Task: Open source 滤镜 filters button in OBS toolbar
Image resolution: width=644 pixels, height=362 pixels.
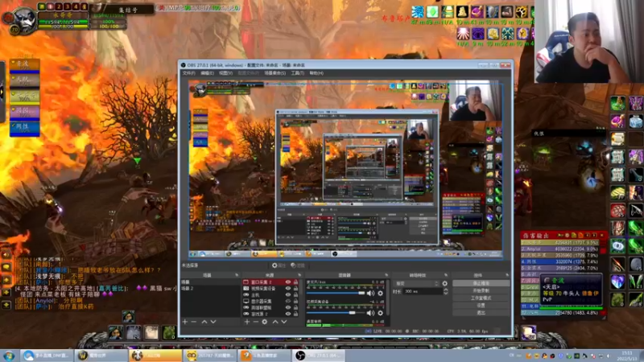Action: (298, 265)
